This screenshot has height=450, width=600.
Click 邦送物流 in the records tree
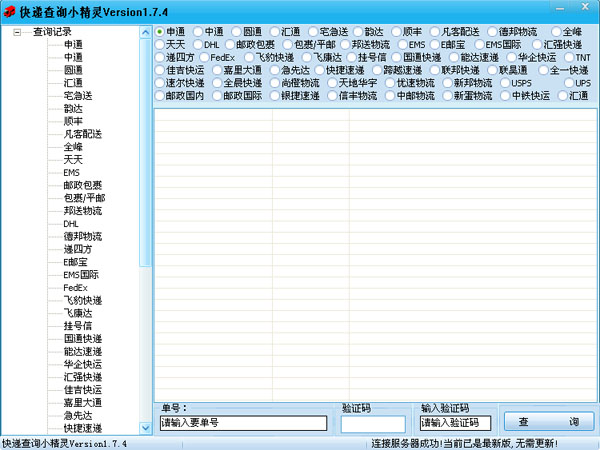coord(83,211)
